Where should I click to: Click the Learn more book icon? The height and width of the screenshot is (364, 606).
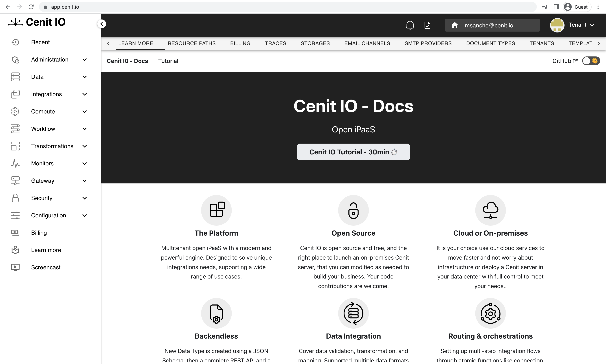point(15,250)
